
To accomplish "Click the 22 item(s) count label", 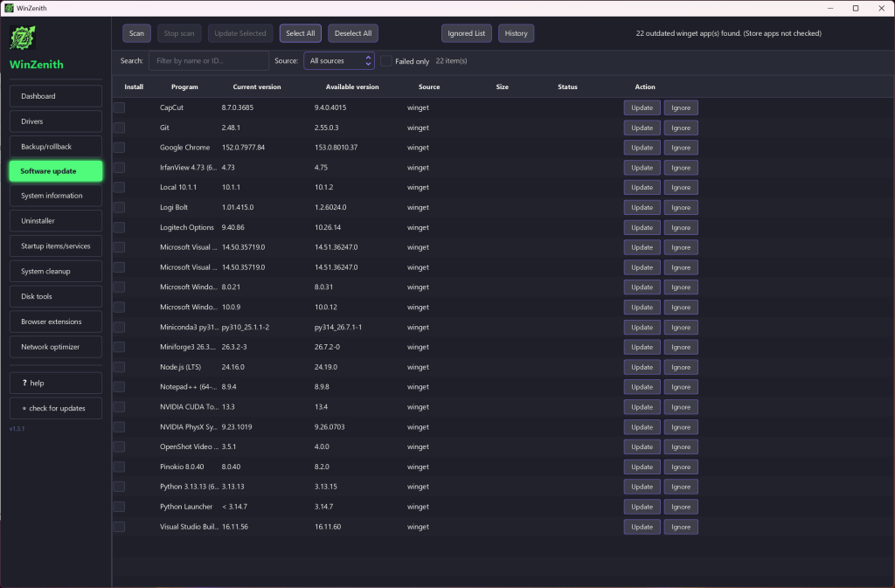I will pyautogui.click(x=452, y=61).
